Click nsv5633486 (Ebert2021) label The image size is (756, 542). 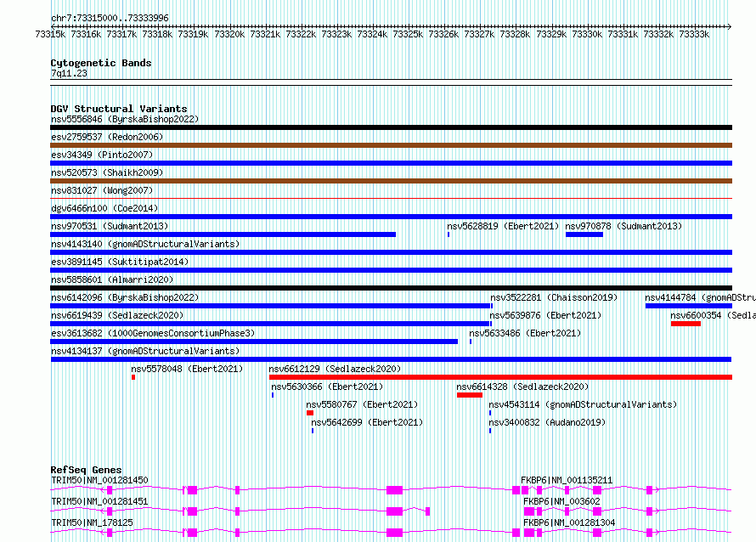coord(525,333)
